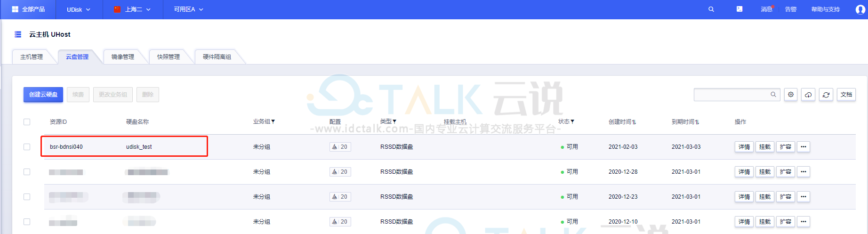
Task: Click 挂载 for the 2020-12-10 row
Action: pos(765,222)
